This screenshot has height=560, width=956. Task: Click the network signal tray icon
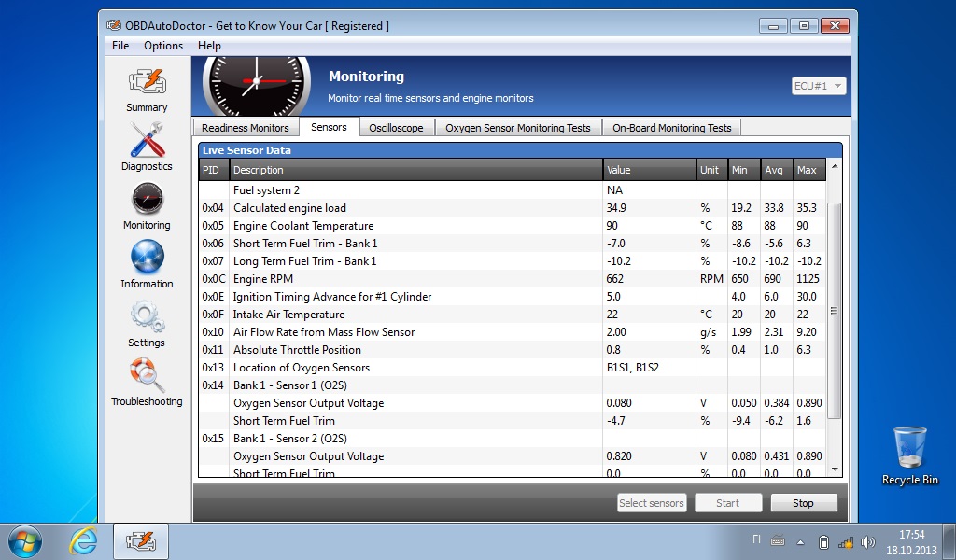pyautogui.click(x=845, y=541)
